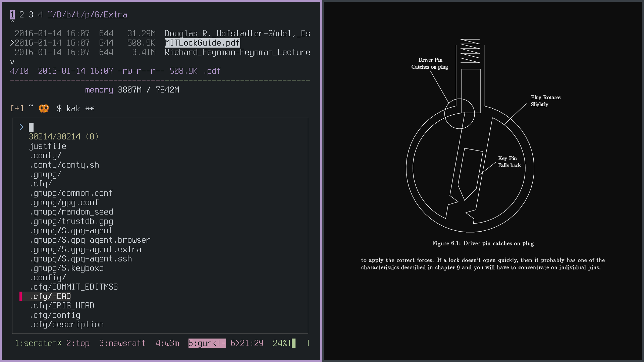Open the 3:newsraft tmux window
The height and width of the screenshot is (362, 644).
point(122,343)
